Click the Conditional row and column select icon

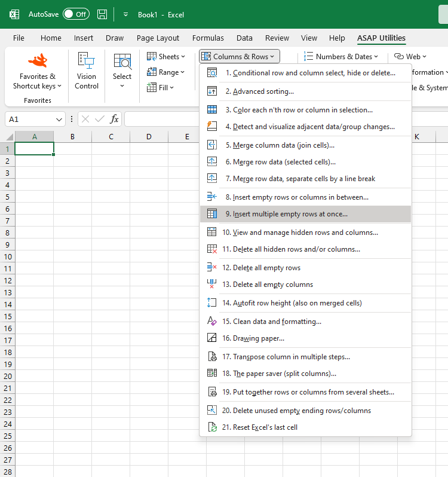(212, 73)
